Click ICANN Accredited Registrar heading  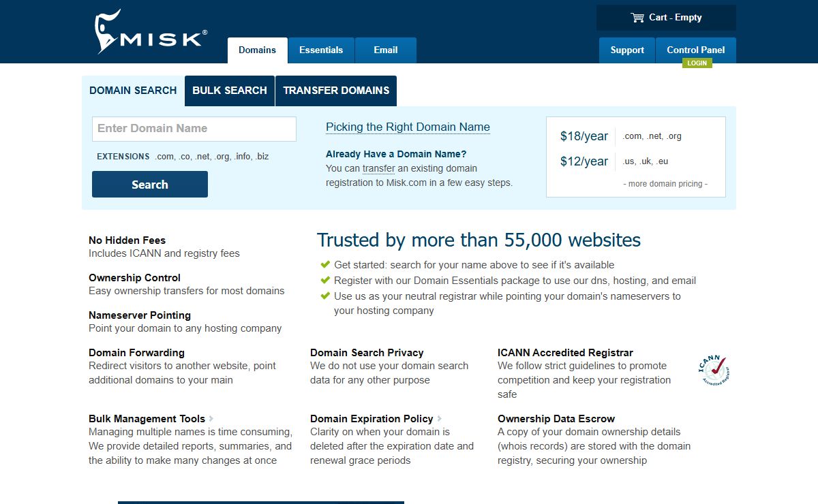click(565, 353)
